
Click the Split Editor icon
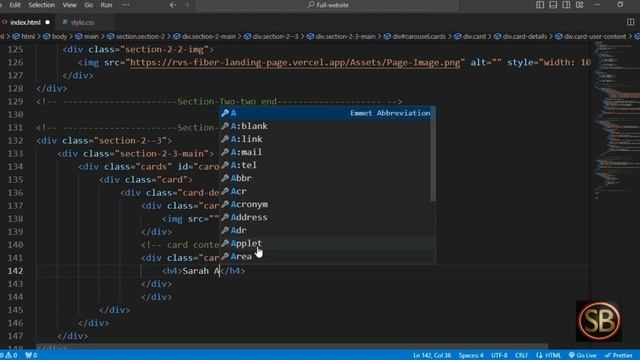[630, 22]
